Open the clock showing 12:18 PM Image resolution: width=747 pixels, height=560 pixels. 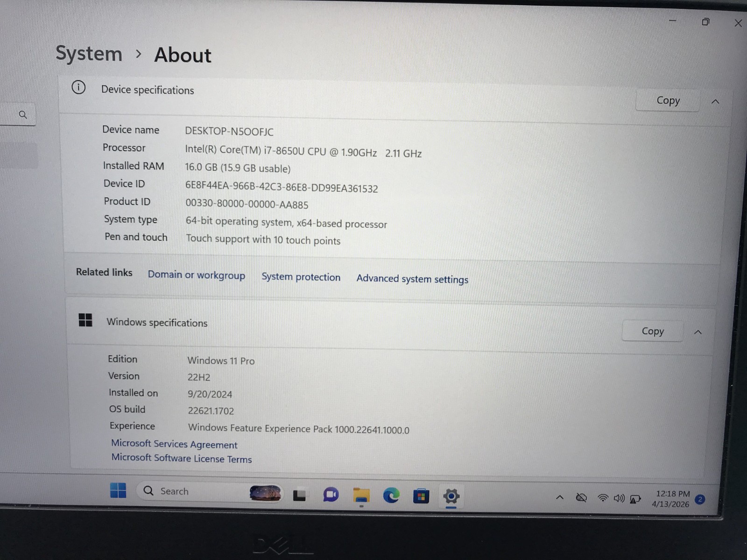click(671, 499)
